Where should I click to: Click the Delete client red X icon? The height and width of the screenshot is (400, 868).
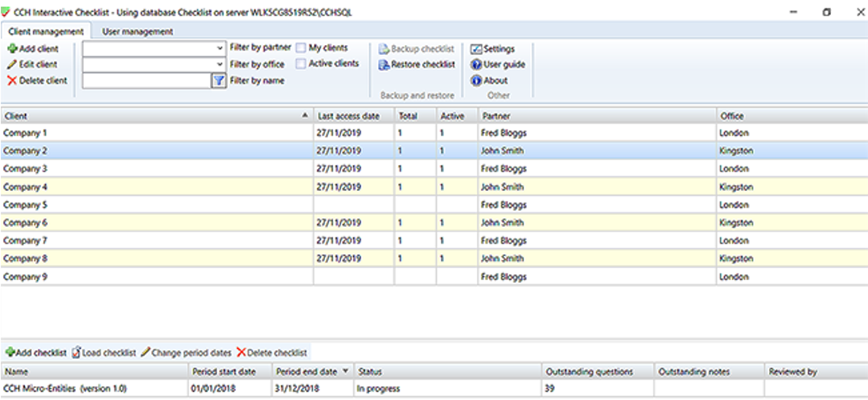click(12, 80)
